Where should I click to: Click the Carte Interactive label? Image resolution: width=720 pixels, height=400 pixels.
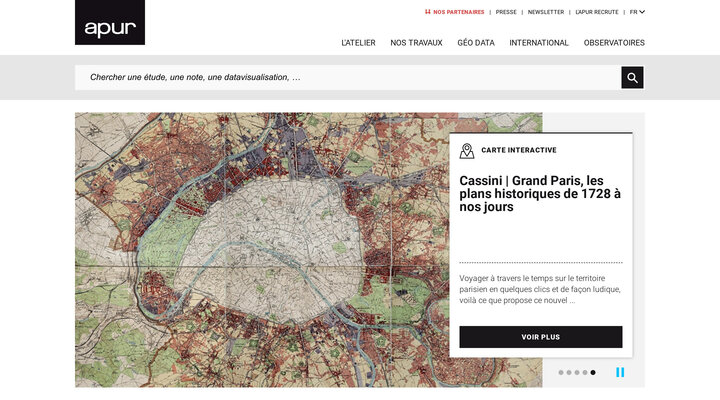[x=519, y=150]
